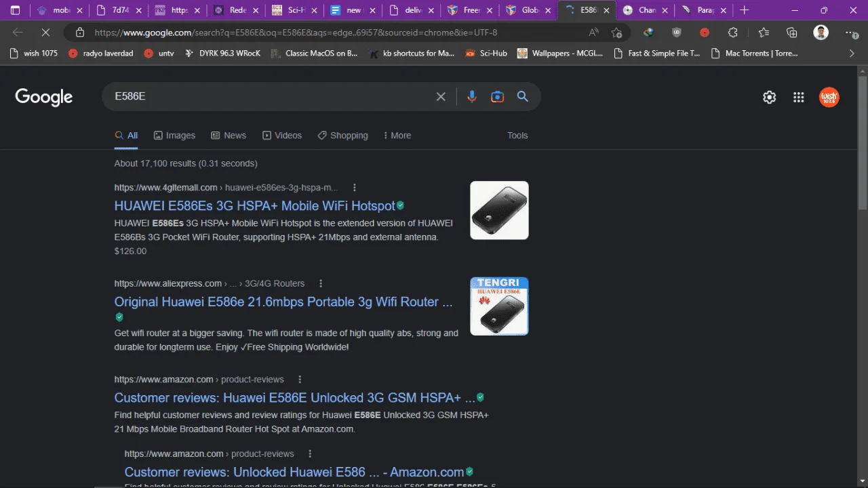Click the '$126.00' price text
Image resolution: width=868 pixels, height=488 pixels.
click(130, 251)
